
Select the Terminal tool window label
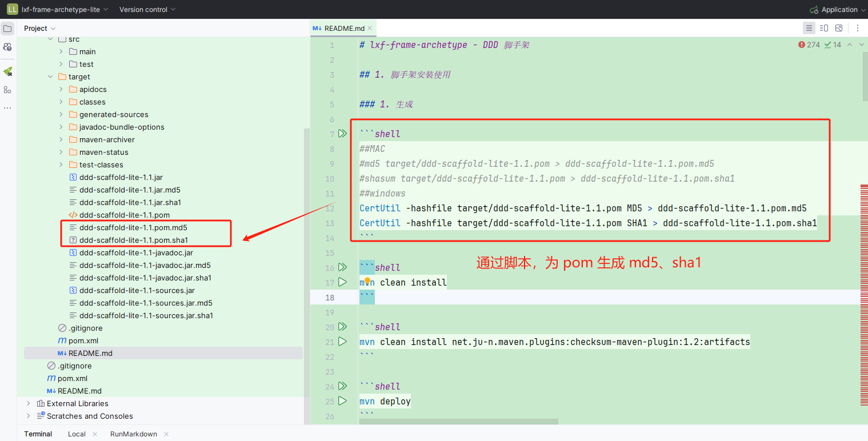(x=38, y=434)
